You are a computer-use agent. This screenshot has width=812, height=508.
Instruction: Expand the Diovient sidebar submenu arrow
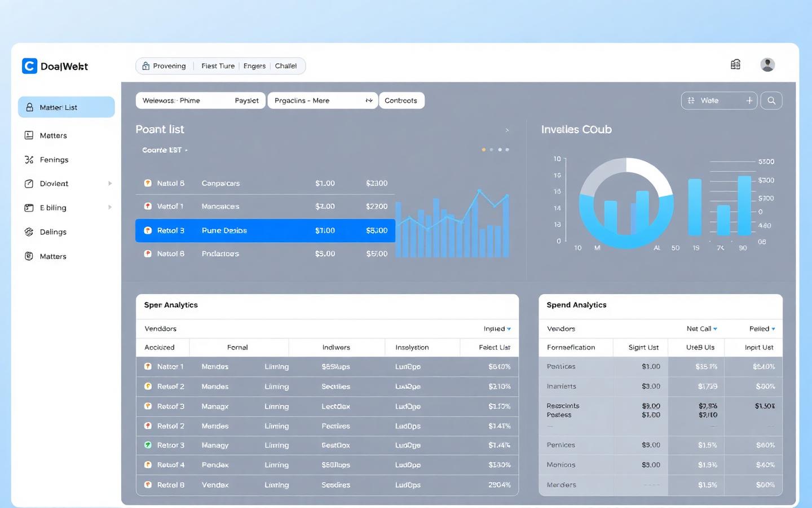110,183
